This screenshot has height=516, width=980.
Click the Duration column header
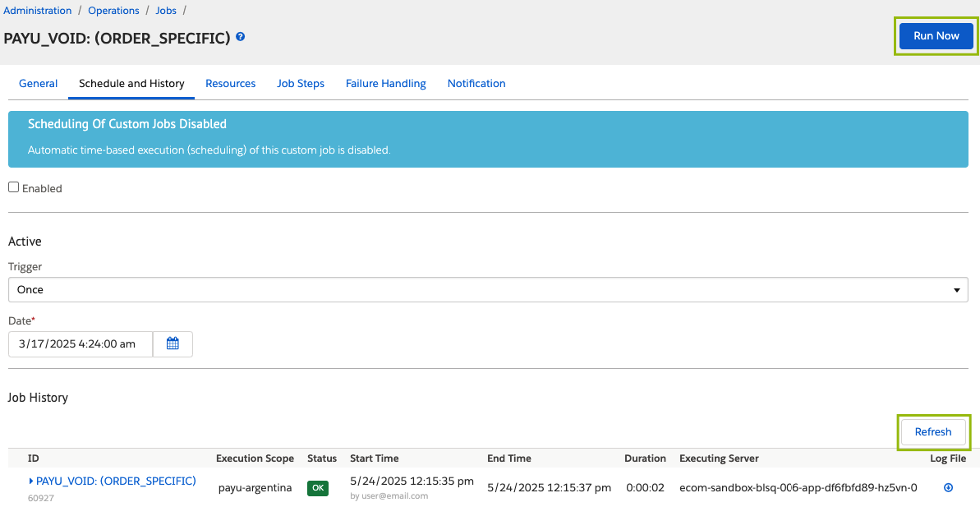pos(645,458)
